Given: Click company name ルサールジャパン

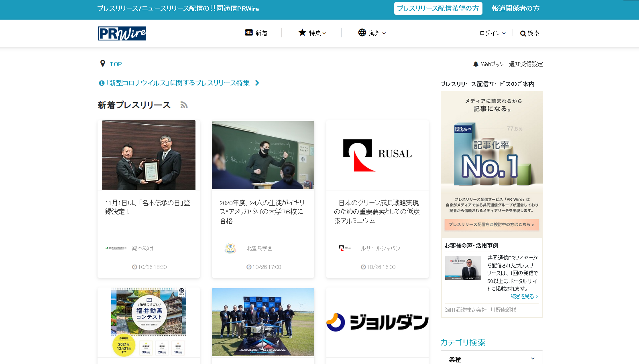Looking at the screenshot, I should point(380,248).
